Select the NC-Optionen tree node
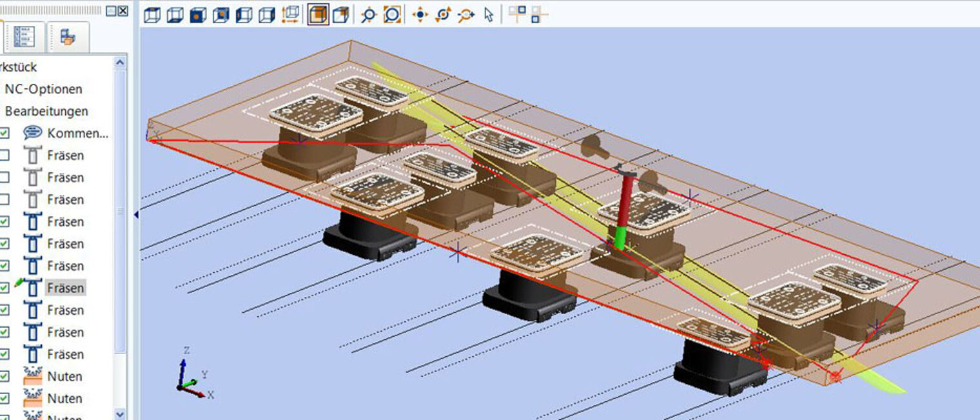This screenshot has width=980, height=420. click(x=43, y=89)
